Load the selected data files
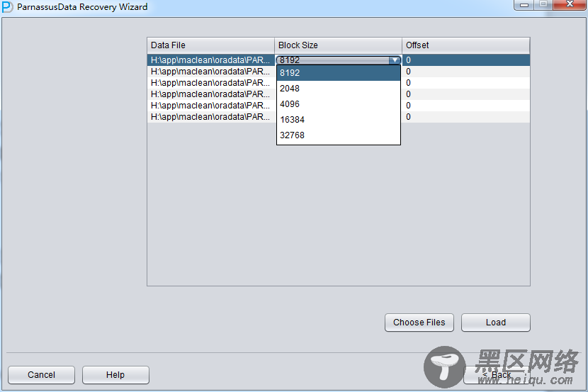 (496, 323)
